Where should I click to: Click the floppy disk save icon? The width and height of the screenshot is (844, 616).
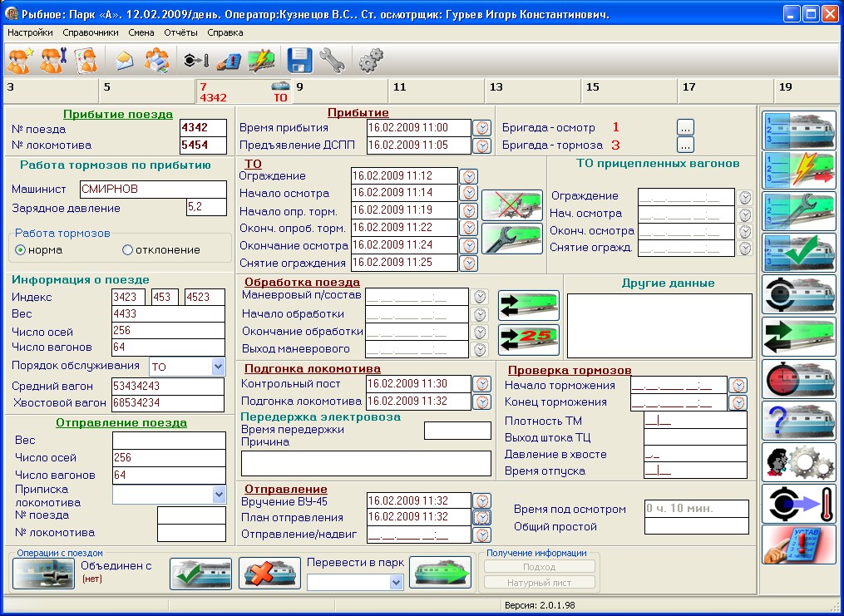pos(300,60)
